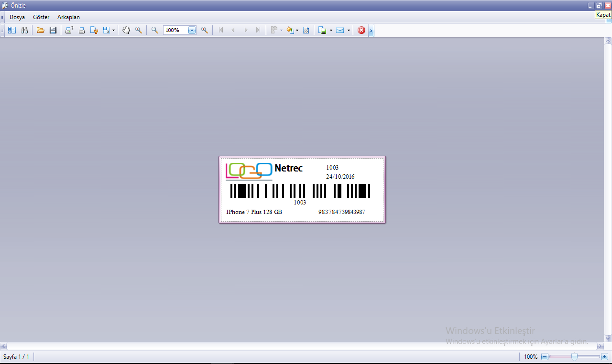Open the document map panel
Viewport: 612px width, 364px height.
click(12, 30)
